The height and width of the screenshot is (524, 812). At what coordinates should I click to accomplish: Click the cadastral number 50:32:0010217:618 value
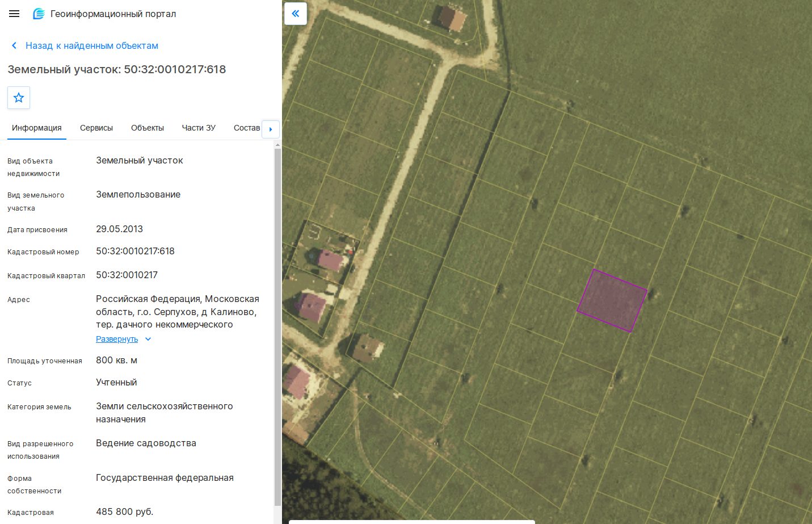click(x=135, y=251)
